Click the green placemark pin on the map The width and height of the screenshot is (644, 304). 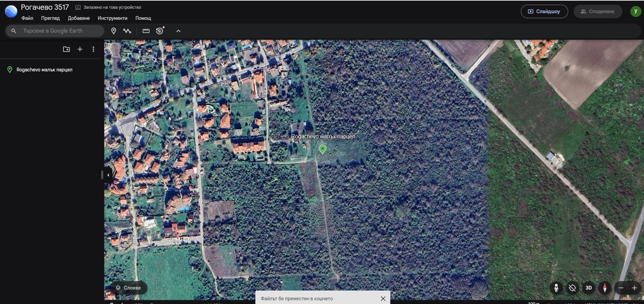[323, 149]
